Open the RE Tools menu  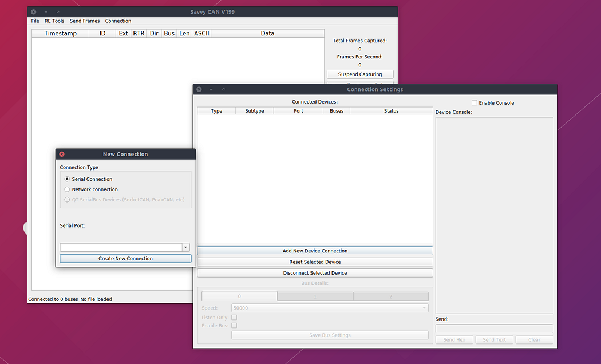coord(54,21)
